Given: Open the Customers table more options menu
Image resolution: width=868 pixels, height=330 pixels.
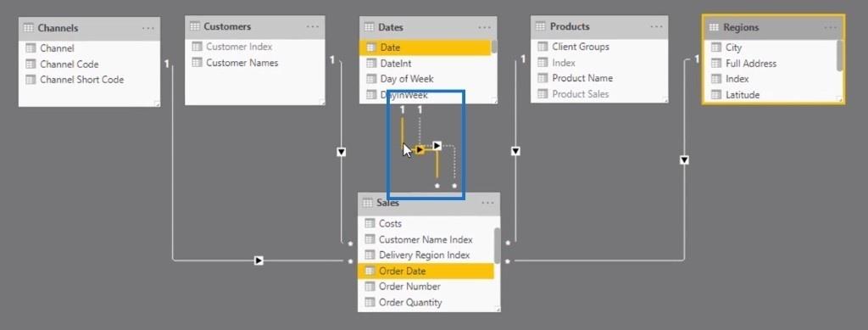Looking at the screenshot, I should point(313,26).
